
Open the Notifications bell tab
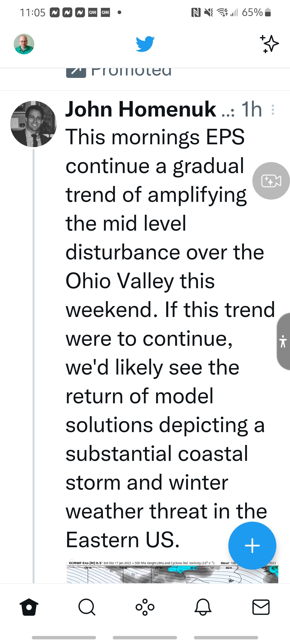click(203, 607)
